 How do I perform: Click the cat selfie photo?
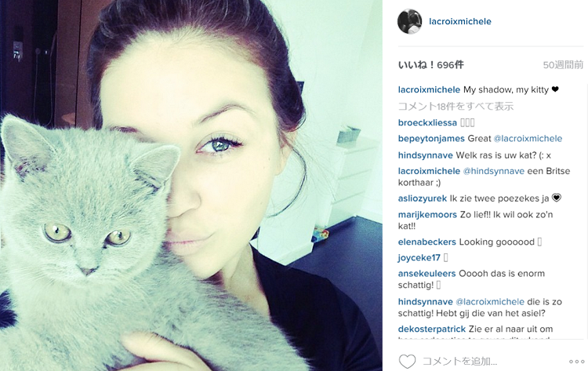click(191, 185)
